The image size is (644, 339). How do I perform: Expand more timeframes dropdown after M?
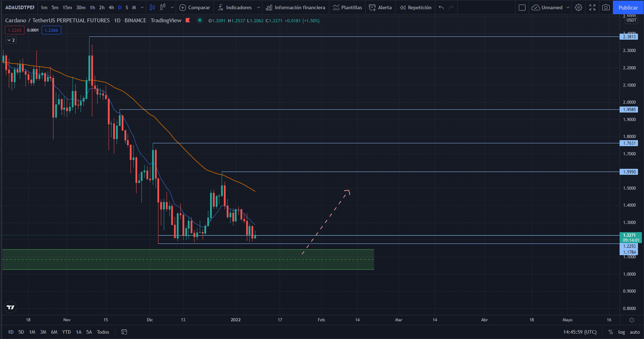[x=141, y=8]
